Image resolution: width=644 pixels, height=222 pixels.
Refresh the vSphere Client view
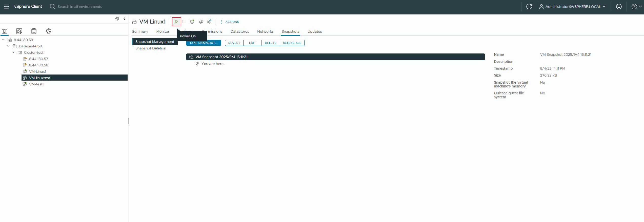pyautogui.click(x=529, y=7)
